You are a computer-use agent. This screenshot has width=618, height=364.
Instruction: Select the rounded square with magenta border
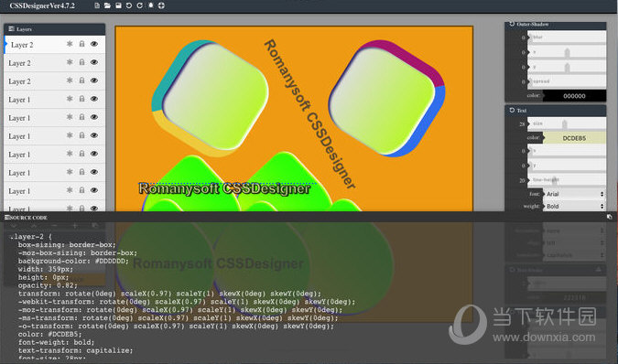pos(387,99)
